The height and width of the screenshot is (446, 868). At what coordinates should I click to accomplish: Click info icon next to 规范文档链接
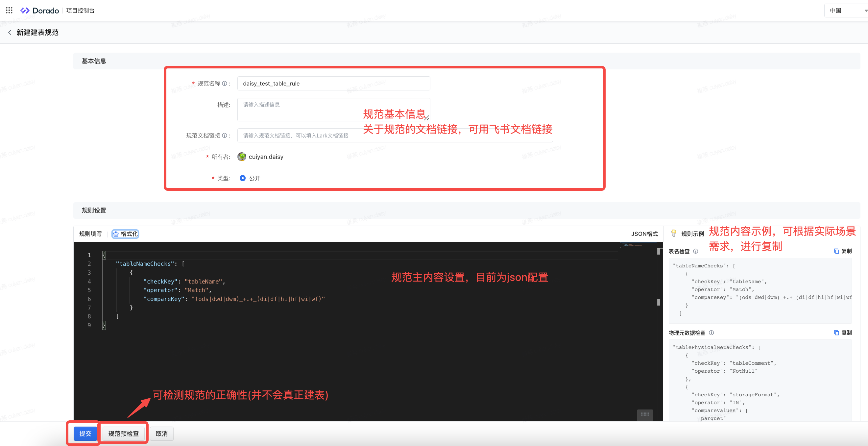225,135
